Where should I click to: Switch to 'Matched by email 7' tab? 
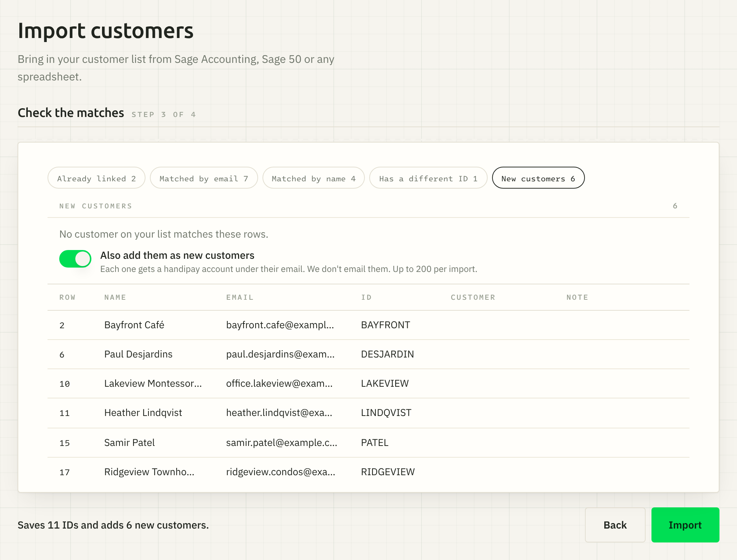[x=204, y=178]
